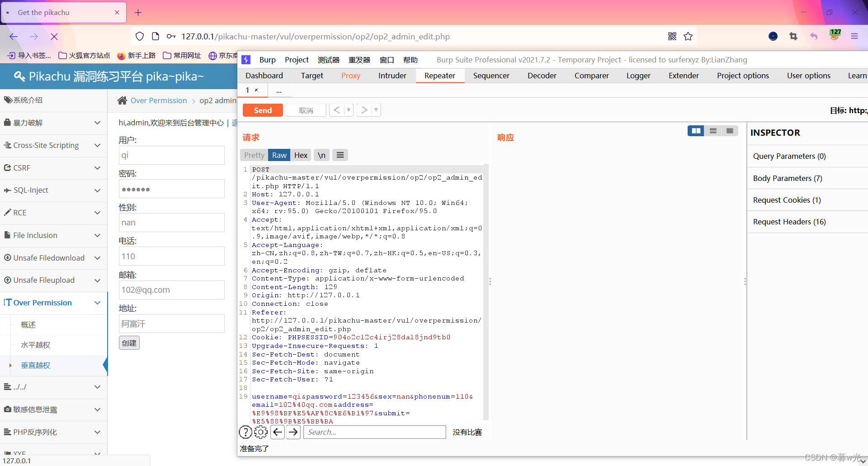
Task: Expand SQL-Inject menu section
Action: tap(53, 190)
